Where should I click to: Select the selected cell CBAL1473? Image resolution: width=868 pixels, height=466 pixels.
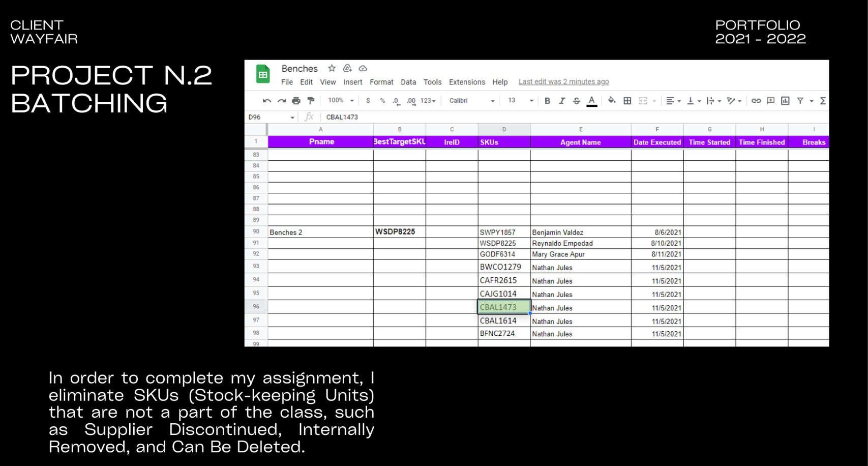pyautogui.click(x=504, y=307)
